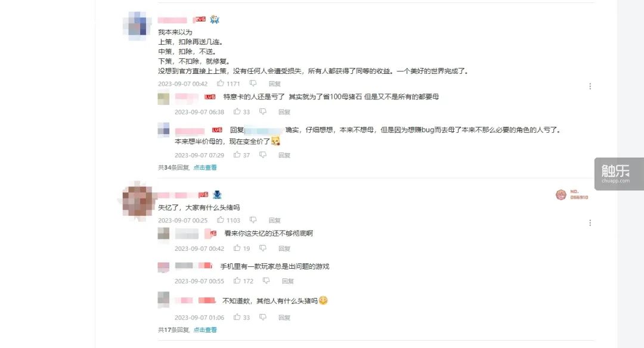Dislike the reply posted at 01:06
Viewport: 644px width, 348px height.
tap(263, 317)
